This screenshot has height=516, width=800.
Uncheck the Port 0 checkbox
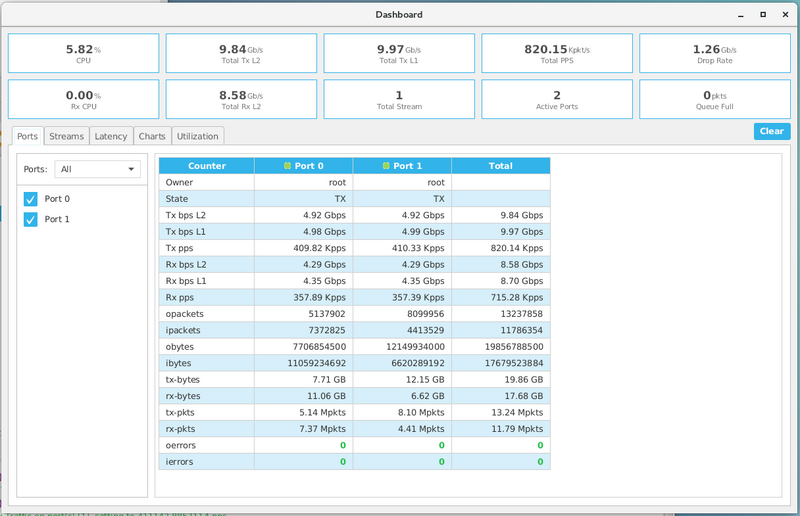click(30, 199)
